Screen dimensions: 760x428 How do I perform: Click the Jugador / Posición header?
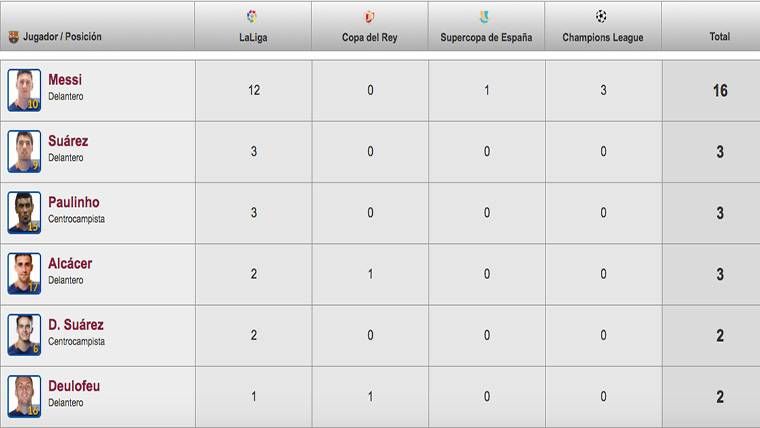click(x=62, y=37)
